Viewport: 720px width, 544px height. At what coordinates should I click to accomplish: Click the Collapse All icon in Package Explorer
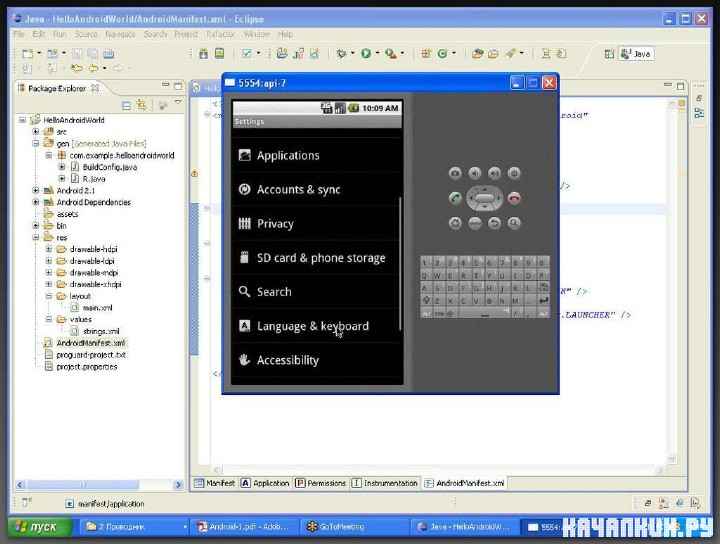(126, 106)
